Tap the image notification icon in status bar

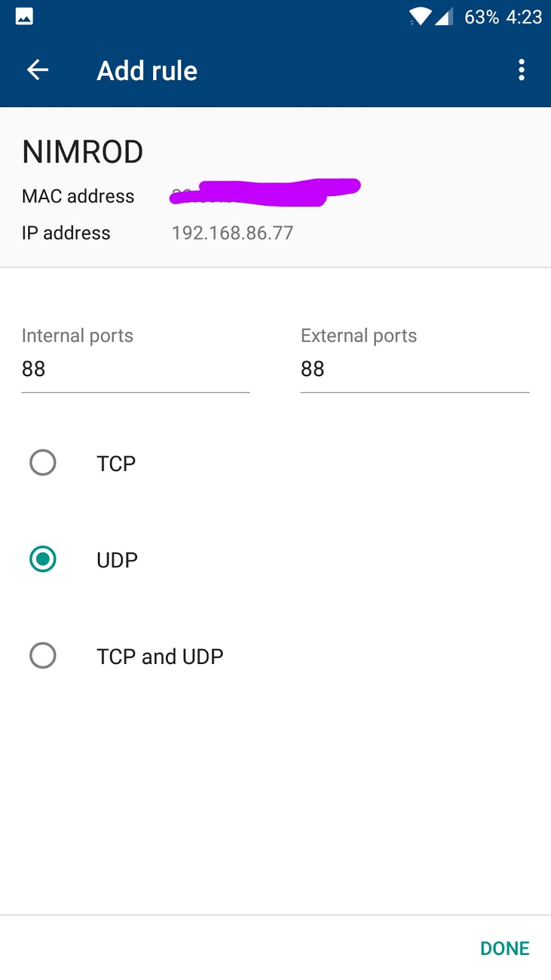point(24,17)
